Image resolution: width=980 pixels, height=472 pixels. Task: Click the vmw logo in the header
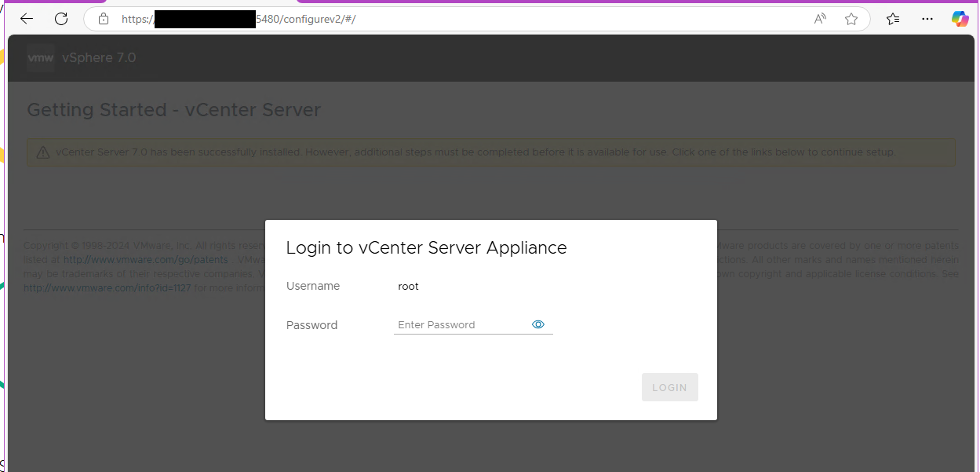pyautogui.click(x=41, y=58)
